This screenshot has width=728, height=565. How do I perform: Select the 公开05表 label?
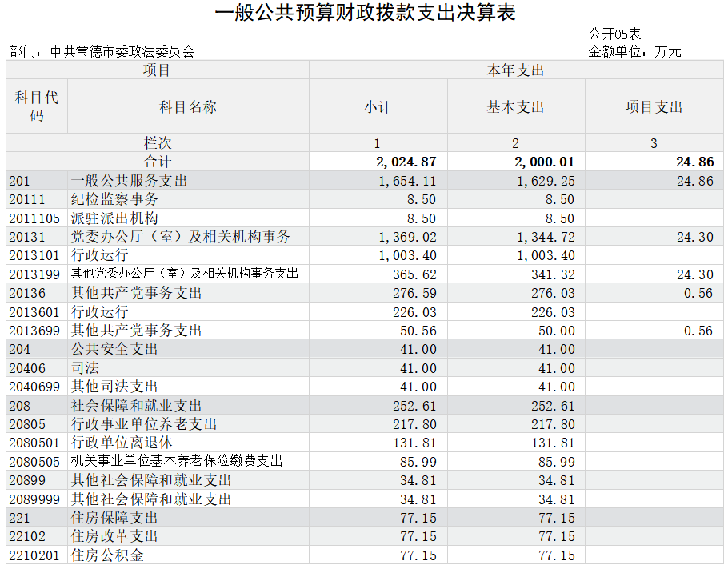614,34
